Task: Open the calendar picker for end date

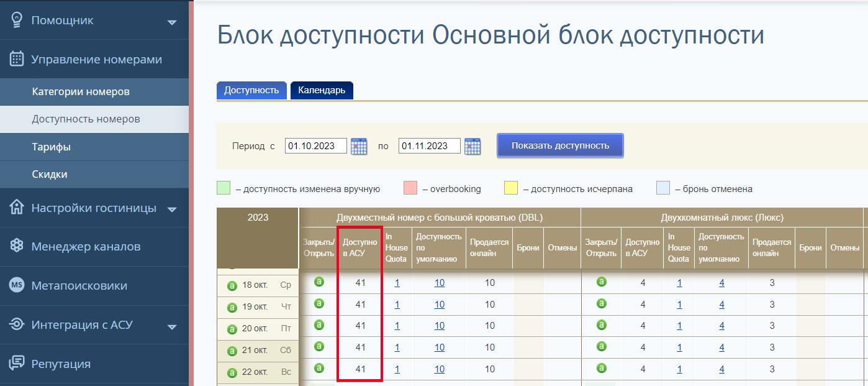Action: [x=472, y=145]
